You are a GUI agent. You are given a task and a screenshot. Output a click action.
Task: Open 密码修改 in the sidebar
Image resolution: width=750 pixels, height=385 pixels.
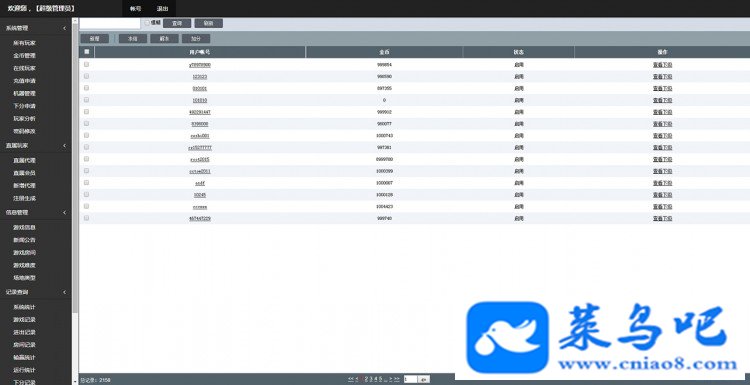(x=24, y=131)
